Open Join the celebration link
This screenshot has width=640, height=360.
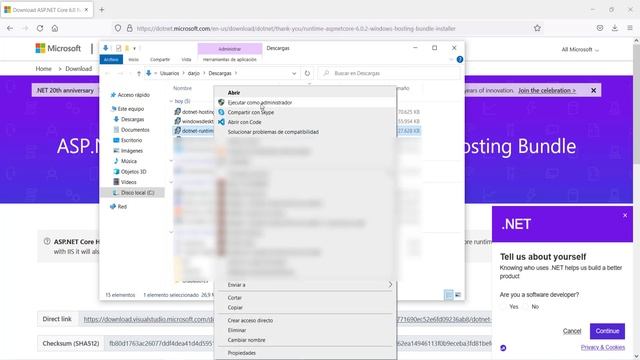click(x=547, y=90)
